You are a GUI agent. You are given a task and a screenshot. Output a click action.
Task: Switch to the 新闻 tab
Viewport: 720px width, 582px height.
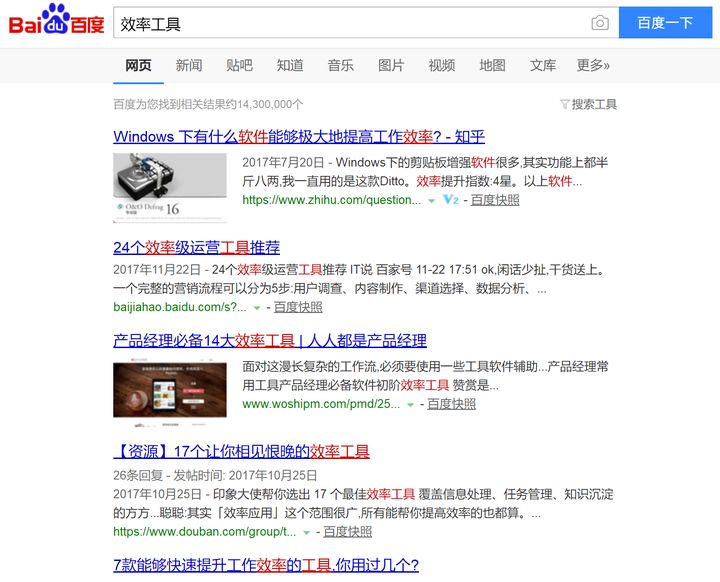tap(189, 65)
